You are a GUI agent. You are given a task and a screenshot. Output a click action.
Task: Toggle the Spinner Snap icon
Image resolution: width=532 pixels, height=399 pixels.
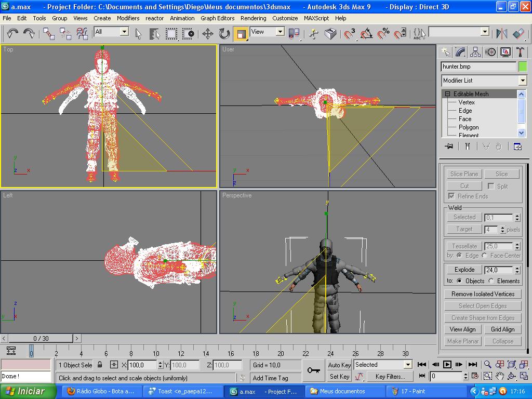[400, 34]
